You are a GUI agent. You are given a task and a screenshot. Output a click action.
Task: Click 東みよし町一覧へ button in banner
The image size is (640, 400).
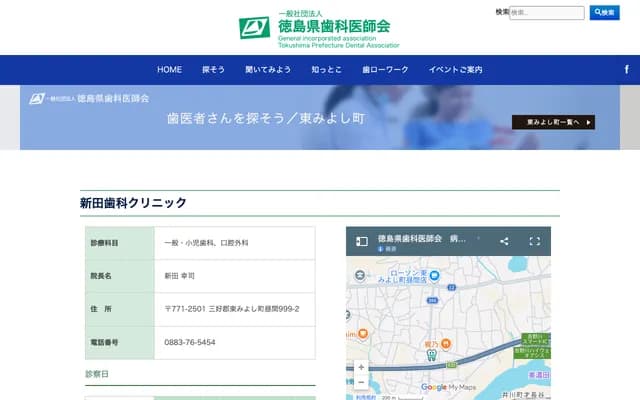(553, 122)
